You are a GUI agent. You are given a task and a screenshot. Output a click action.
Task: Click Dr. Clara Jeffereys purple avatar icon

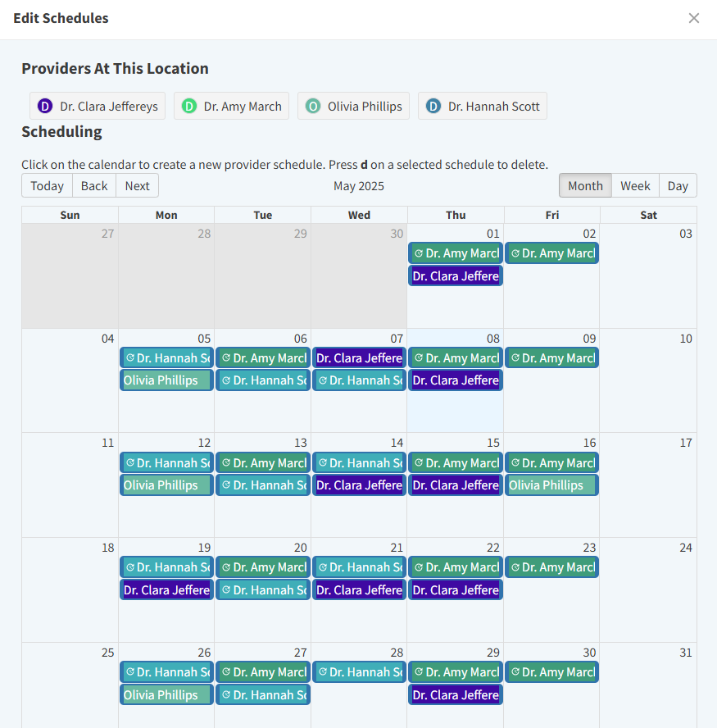44,106
